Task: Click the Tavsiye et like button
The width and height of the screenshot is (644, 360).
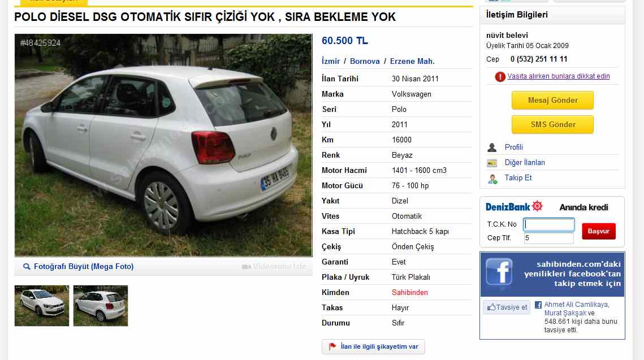Action: (x=507, y=307)
